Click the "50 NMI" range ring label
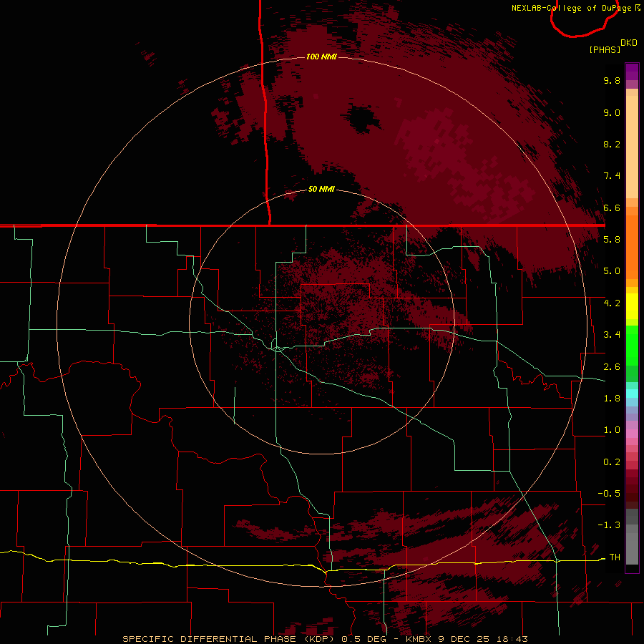Screen dimensions: 644x644 coord(321,189)
